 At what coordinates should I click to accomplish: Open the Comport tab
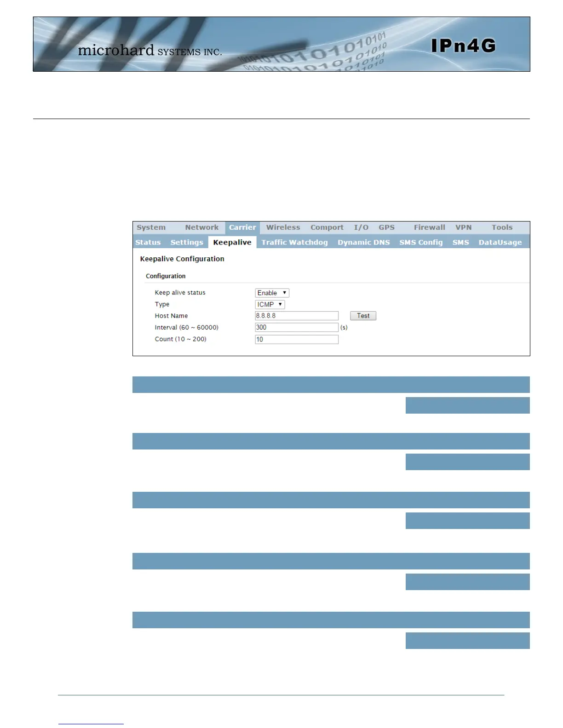pyautogui.click(x=327, y=227)
